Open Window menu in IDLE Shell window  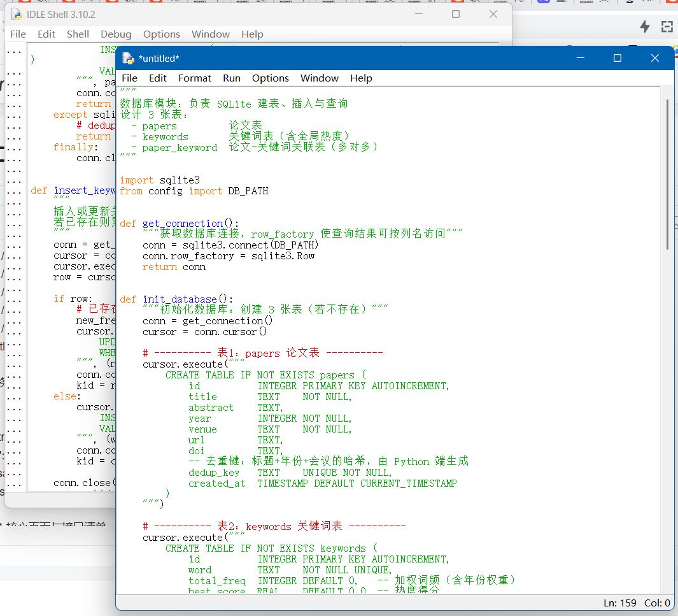pos(211,34)
